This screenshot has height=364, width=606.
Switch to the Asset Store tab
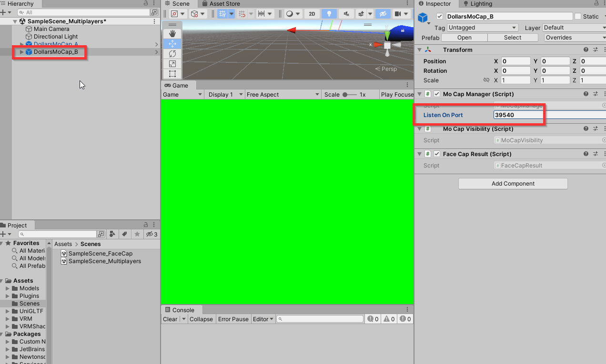(224, 4)
